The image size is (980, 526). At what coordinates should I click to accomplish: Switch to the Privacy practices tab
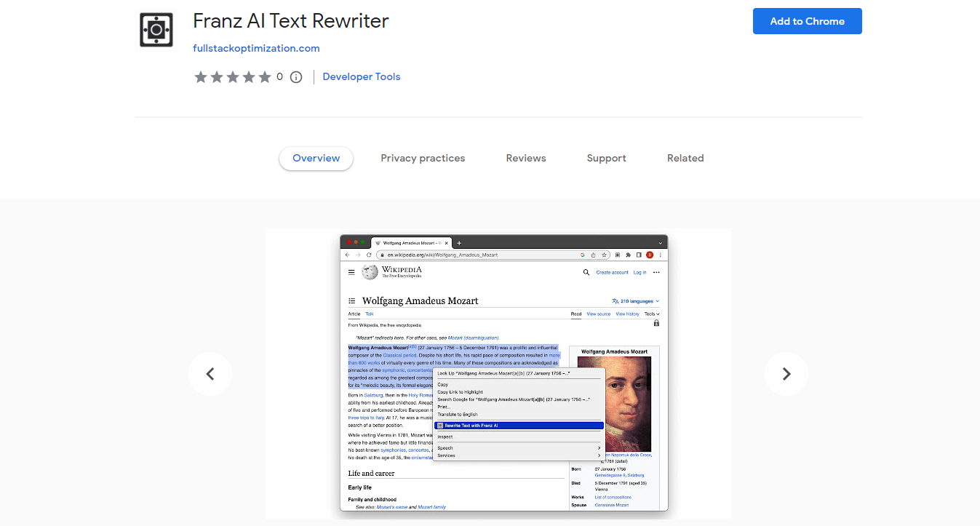[423, 158]
